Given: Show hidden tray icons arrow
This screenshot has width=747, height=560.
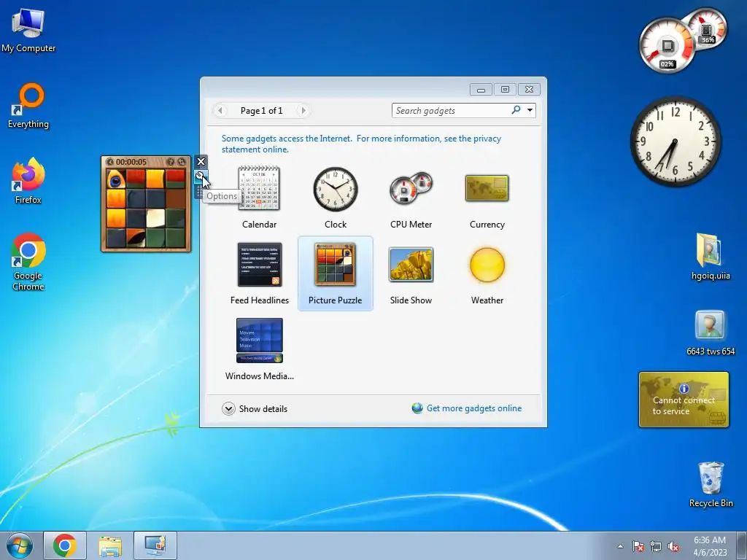Looking at the screenshot, I should pos(620,546).
